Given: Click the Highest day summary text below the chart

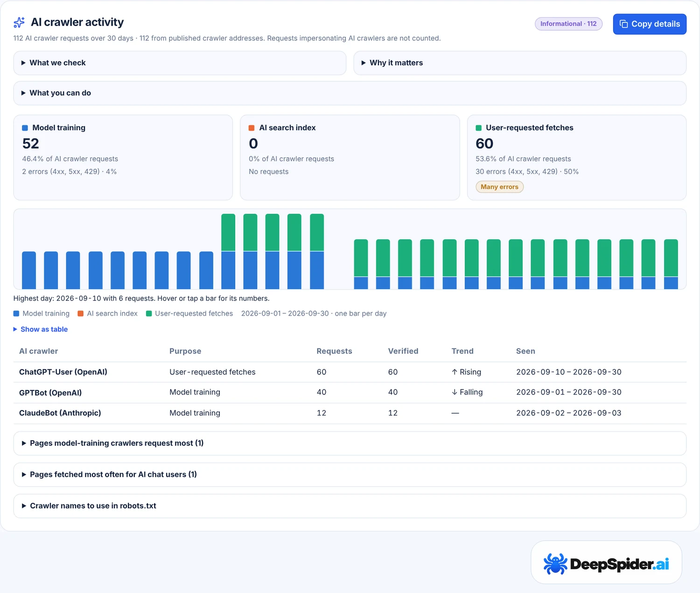Looking at the screenshot, I should pyautogui.click(x=141, y=299).
